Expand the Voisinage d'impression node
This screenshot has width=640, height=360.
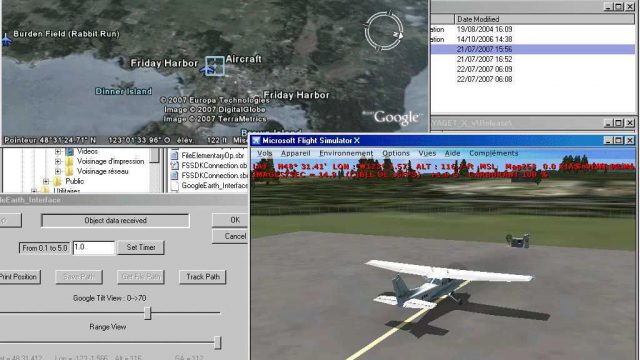[58, 162]
